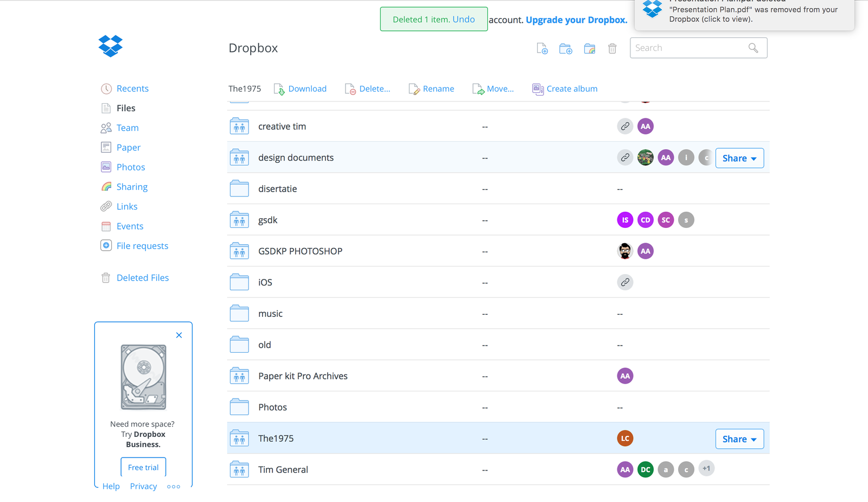Go to Deleted Files in sidebar
Image resolution: width=868 pixels, height=502 pixels.
143,278
